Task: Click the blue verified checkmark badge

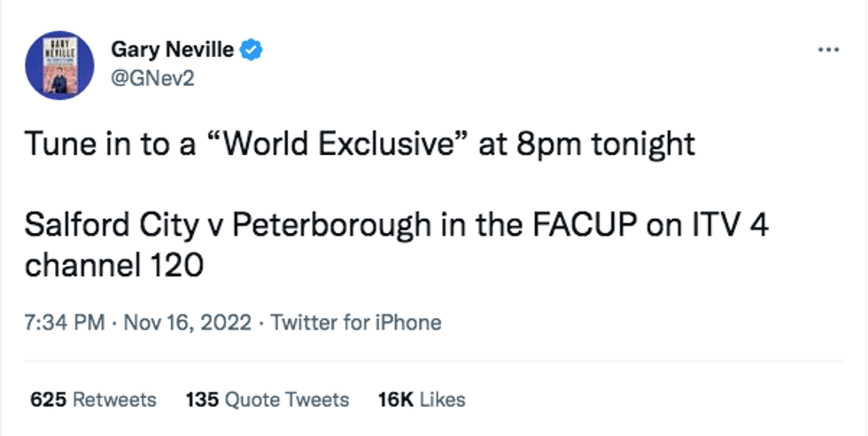Action: [x=252, y=50]
